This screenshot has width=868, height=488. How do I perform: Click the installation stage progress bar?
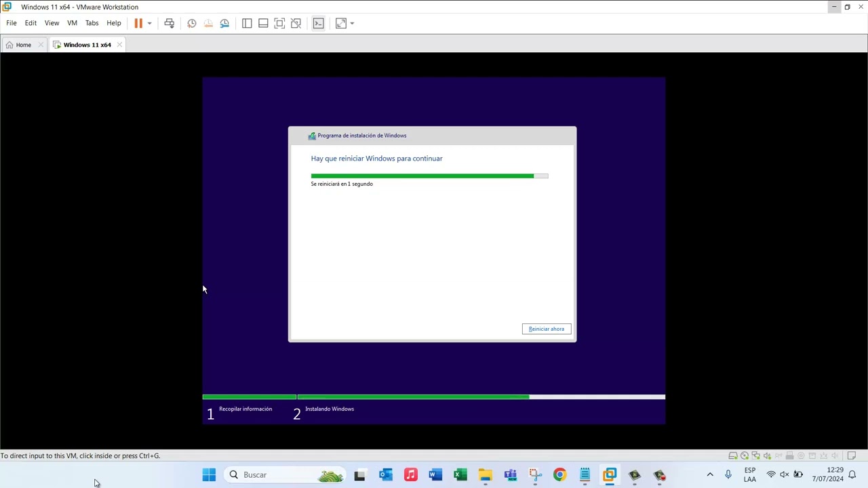433,397
